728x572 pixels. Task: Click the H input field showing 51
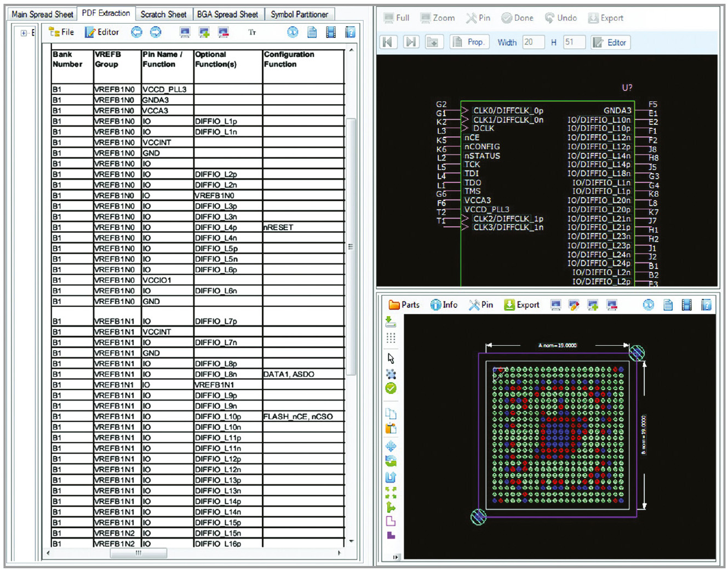574,42
